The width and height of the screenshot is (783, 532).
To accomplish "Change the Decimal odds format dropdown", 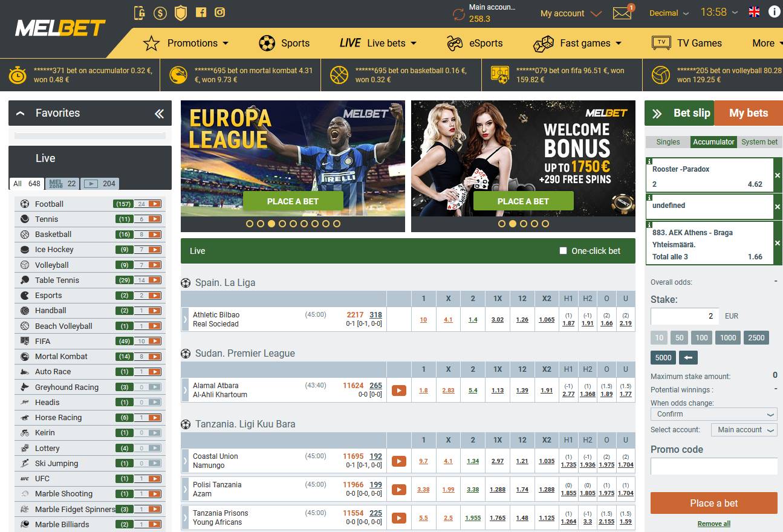I will (x=669, y=13).
